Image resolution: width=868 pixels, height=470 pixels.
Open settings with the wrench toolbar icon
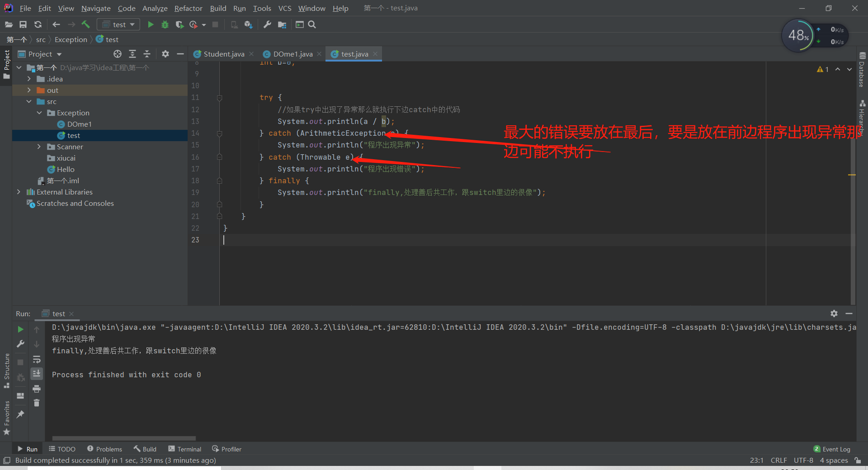click(x=267, y=24)
